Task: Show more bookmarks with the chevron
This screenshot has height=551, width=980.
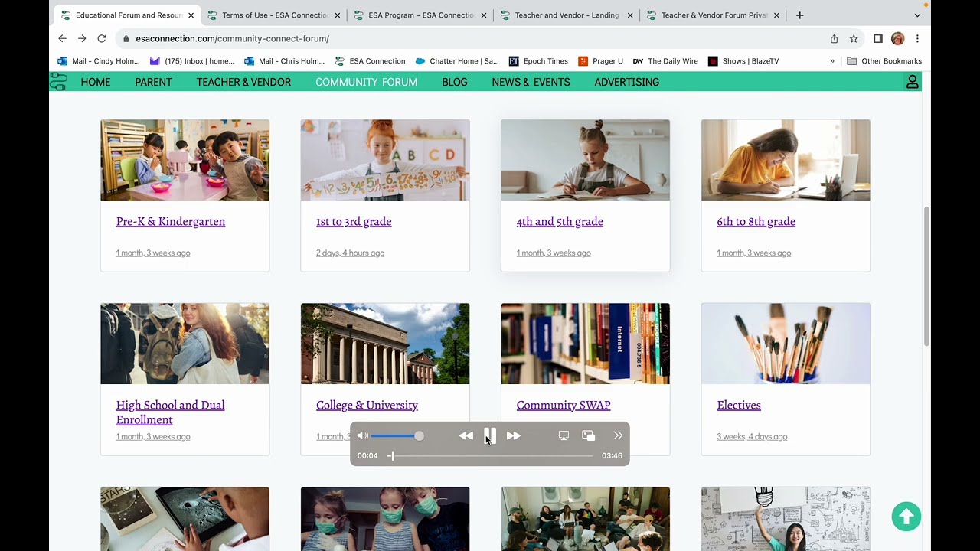Action: 832,61
